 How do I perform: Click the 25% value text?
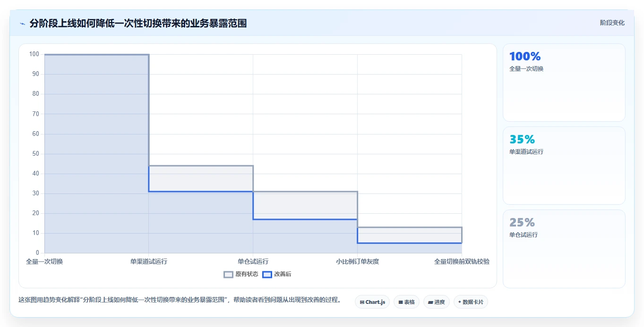522,223
